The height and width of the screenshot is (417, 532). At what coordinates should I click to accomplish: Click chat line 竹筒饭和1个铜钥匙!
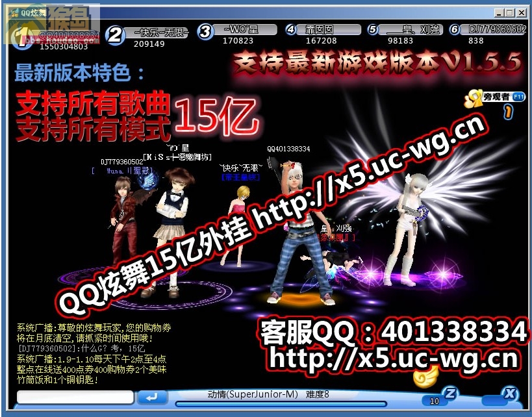(58, 380)
